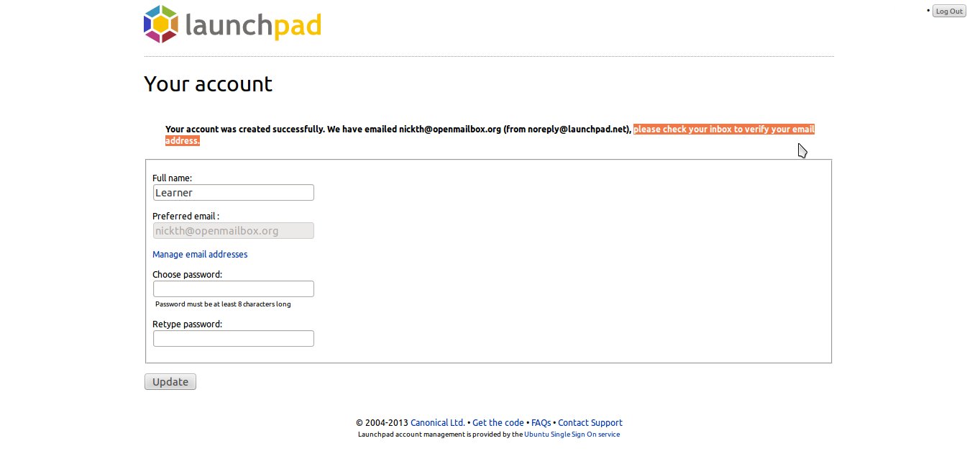This screenshot has width=980, height=464.
Task: Click the password minimum length hint text
Action: pyautogui.click(x=223, y=304)
